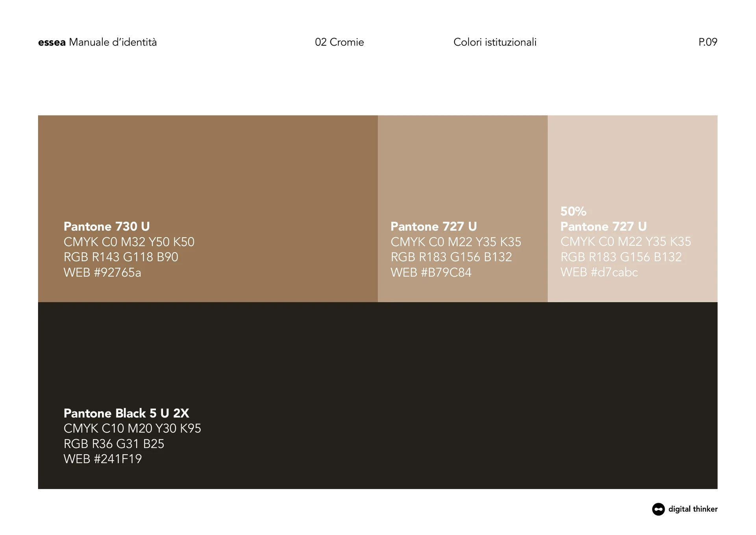Viewport: 756px width, 535px height.
Task: Click 'RGB R36 G31 B25' value
Action: [114, 444]
